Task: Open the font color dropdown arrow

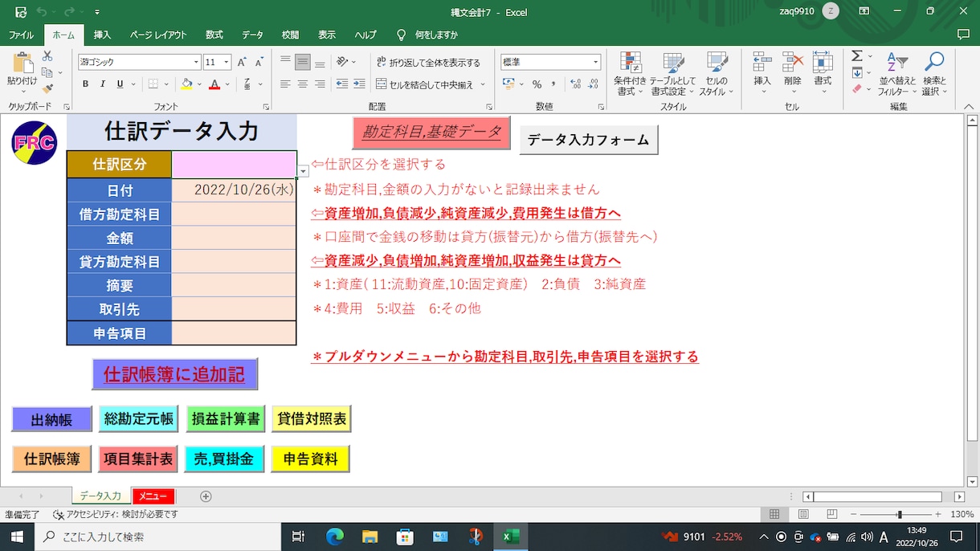Action: point(227,84)
